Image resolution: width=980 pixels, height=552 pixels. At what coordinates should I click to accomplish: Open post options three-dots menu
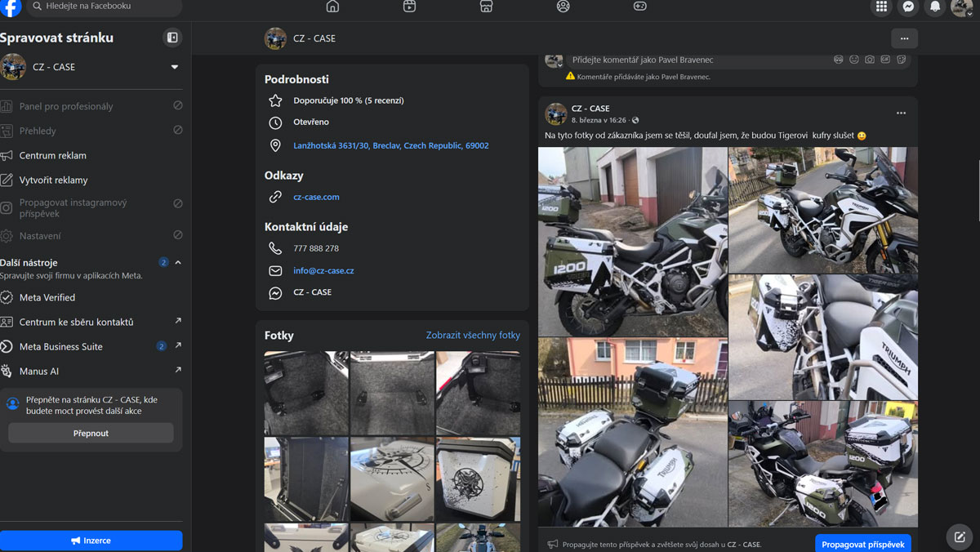point(901,114)
